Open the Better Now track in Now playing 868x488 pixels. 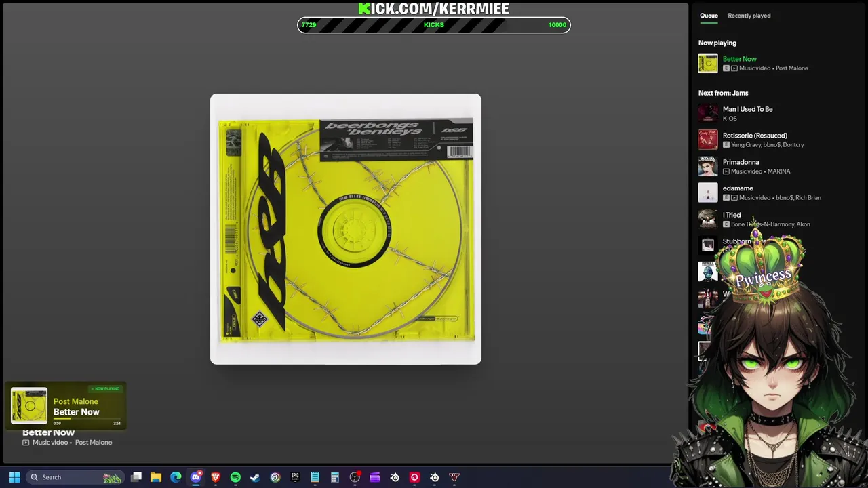coord(739,59)
